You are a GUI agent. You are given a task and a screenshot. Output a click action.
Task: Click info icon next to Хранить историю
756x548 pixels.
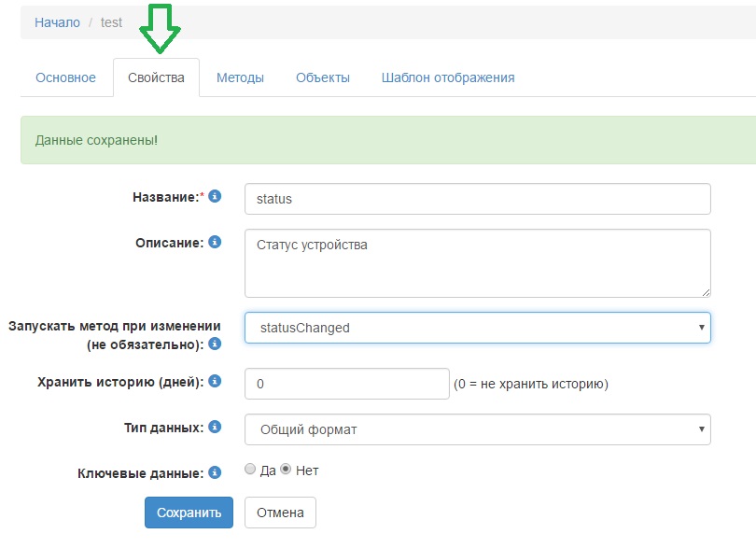tap(215, 381)
